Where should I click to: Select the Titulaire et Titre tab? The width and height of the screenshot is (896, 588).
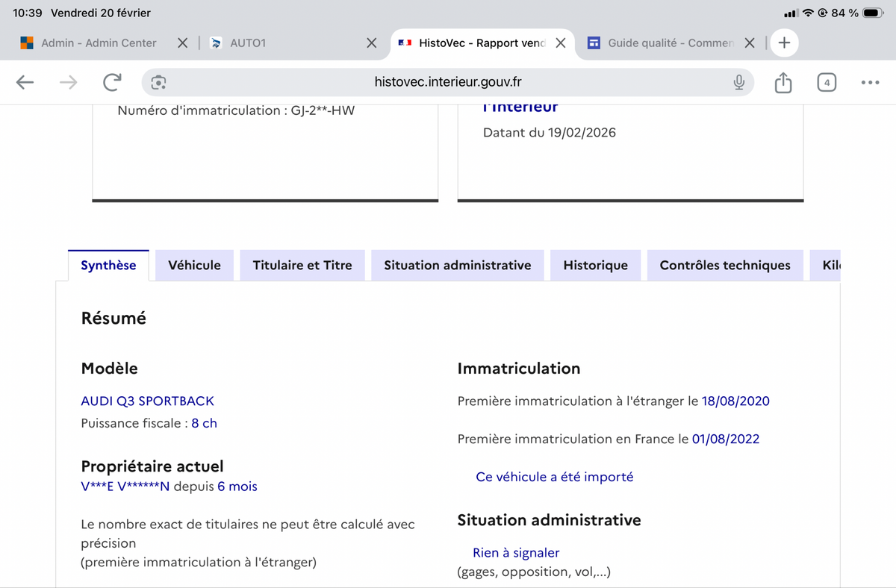pyautogui.click(x=302, y=266)
